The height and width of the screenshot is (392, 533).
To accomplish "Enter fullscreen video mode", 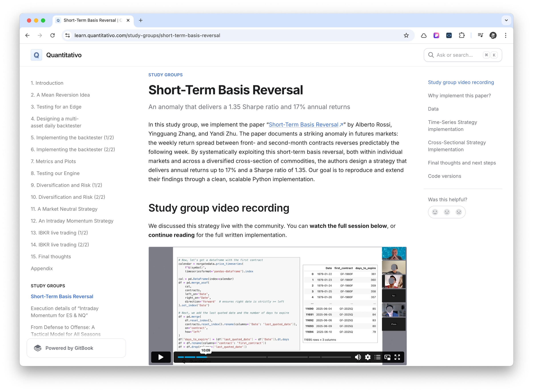I will coord(397,357).
